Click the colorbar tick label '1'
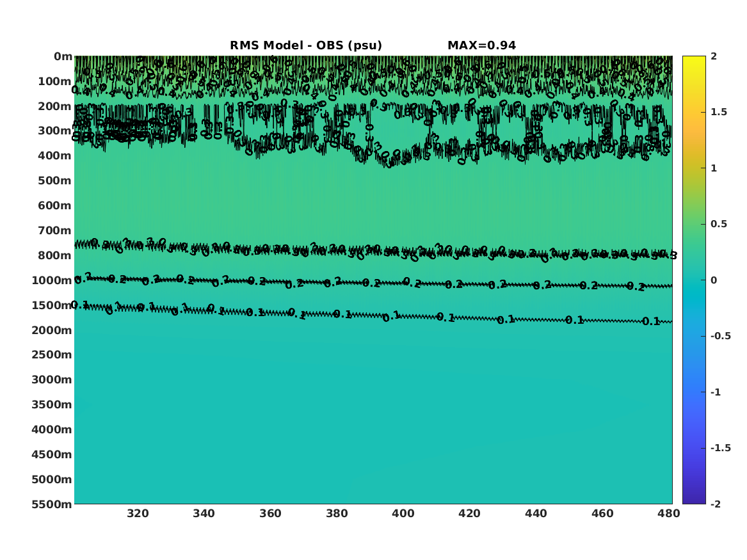 (x=714, y=168)
